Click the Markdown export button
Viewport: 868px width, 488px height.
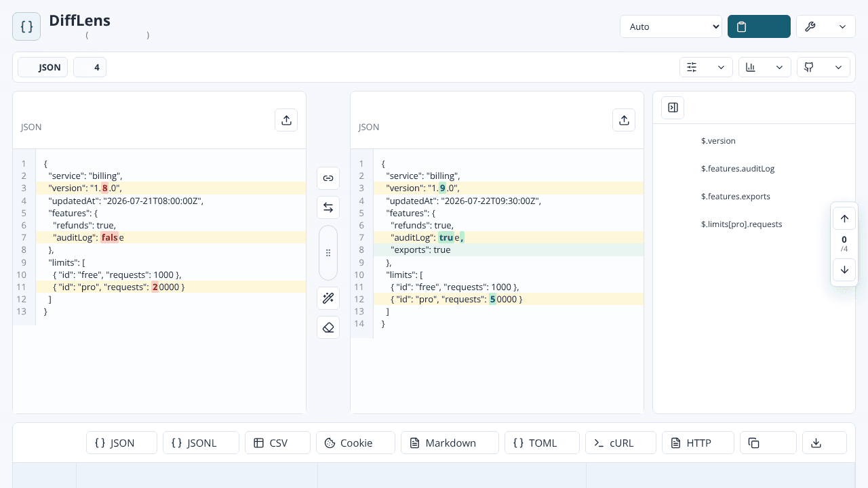tap(450, 443)
